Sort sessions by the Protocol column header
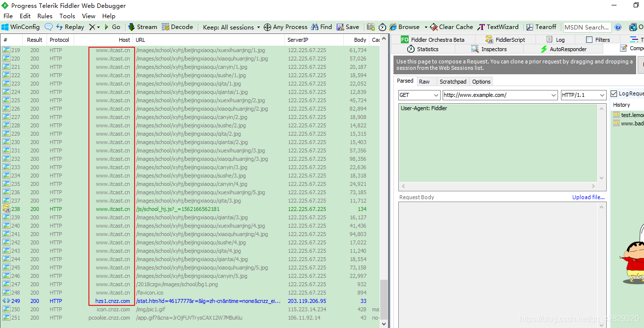Image resolution: width=644 pixels, height=328 pixels. [x=59, y=40]
